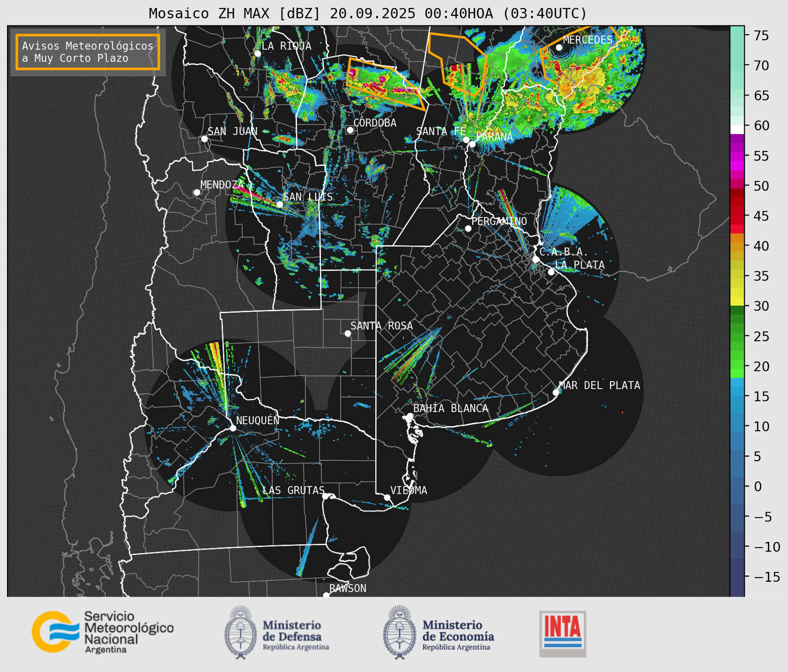
Task: Click the Servicio Meteorológico Nacional logo
Action: pos(103,632)
